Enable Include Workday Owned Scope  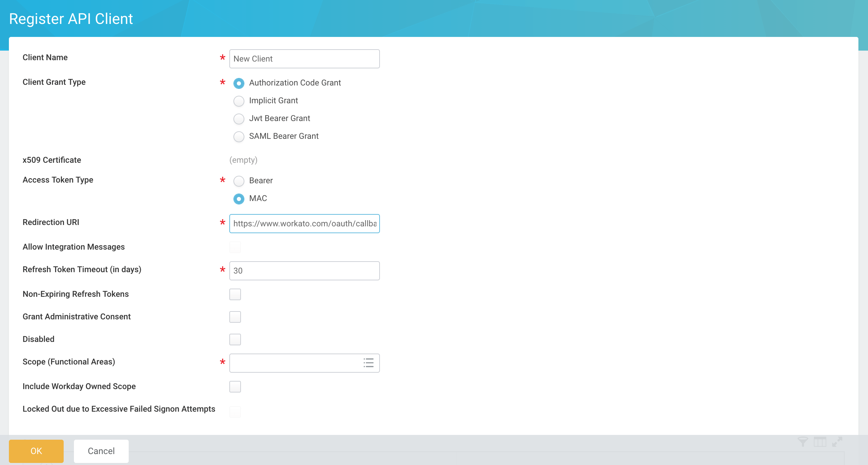pos(235,387)
